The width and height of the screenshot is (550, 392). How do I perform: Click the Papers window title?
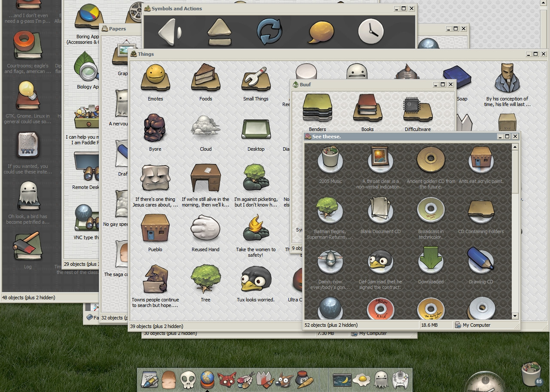click(117, 29)
